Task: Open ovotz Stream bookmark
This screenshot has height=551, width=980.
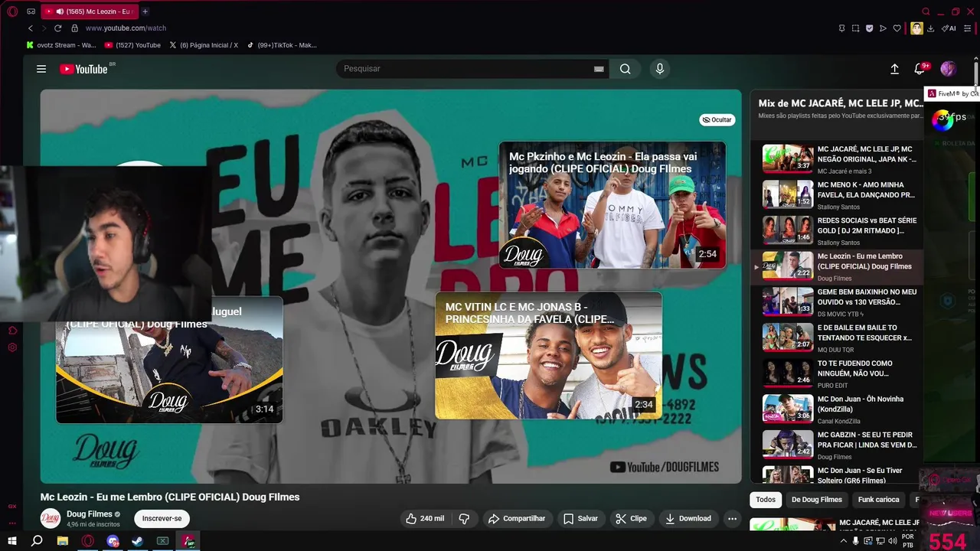Action: [61, 45]
